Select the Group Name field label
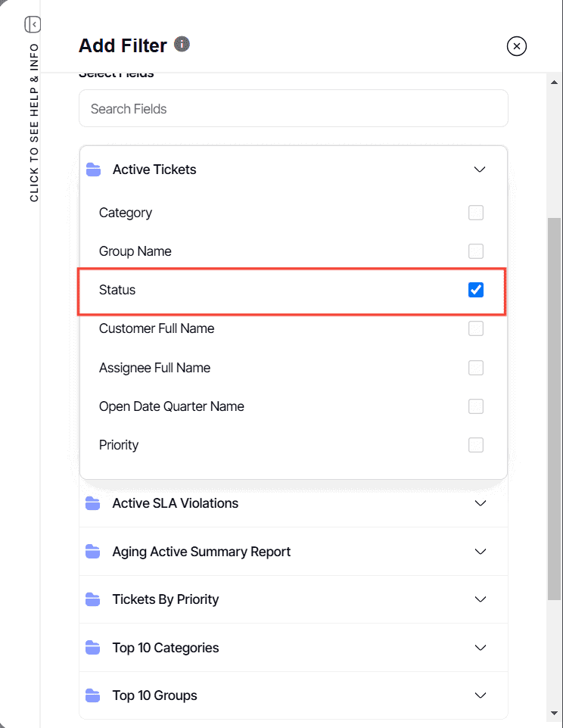Screen dimensions: 563x728 coord(135,251)
